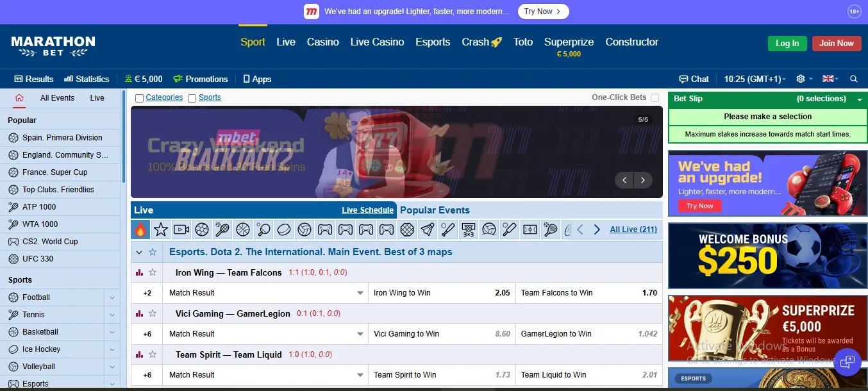Open the 10:25 (GMT+1) timezone dropdown
Screen dimensions: 868x391
[x=756, y=79]
